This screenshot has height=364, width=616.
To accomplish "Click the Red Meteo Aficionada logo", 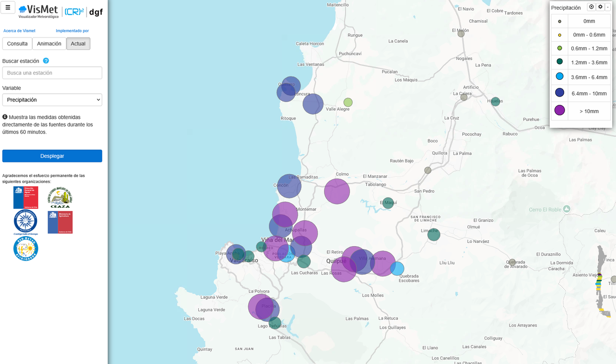I will coord(26,249).
